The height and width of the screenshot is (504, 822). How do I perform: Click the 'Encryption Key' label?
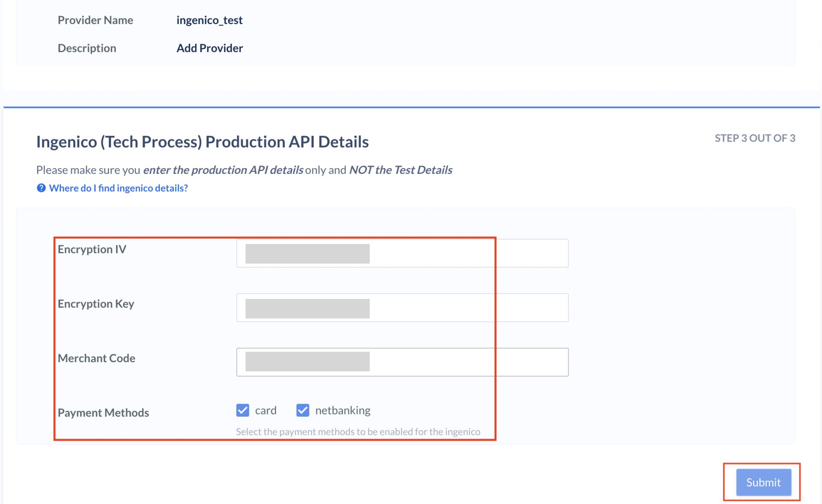pyautogui.click(x=96, y=304)
